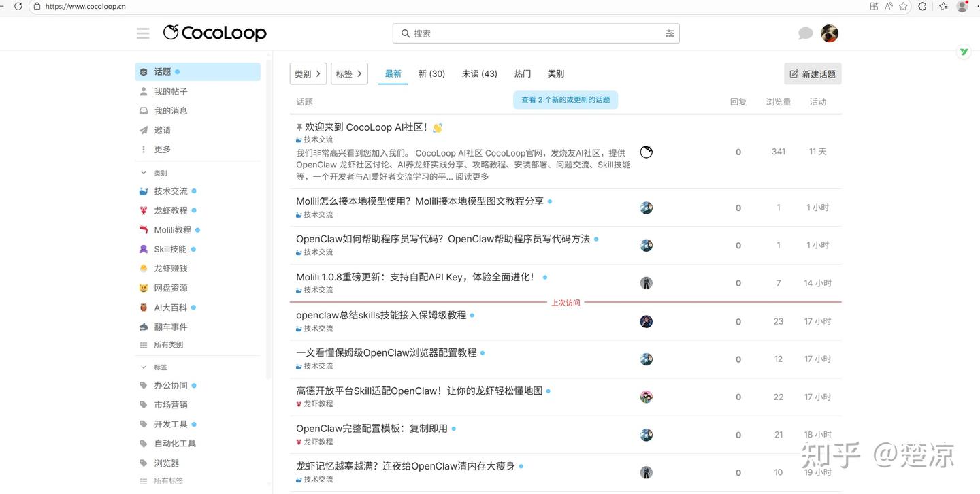
Task: Switch to the 类别 tab
Action: (556, 73)
